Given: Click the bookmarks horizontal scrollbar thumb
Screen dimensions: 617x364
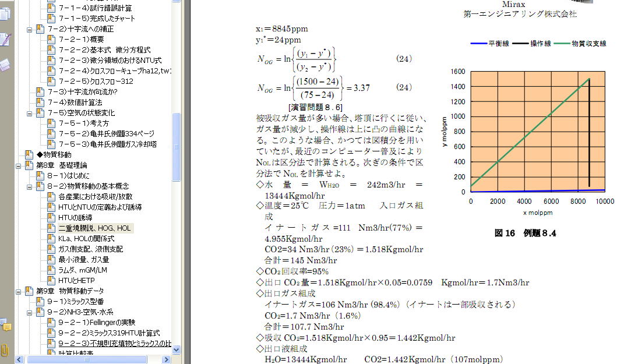Looking at the screenshot, I should point(87,360).
